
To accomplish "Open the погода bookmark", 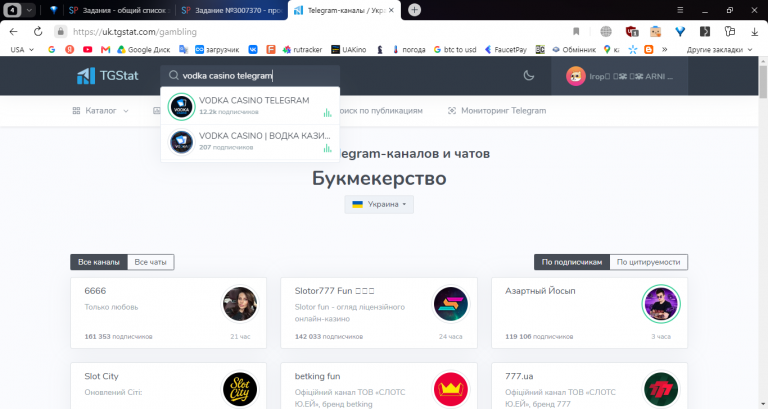I will pyautogui.click(x=408, y=49).
